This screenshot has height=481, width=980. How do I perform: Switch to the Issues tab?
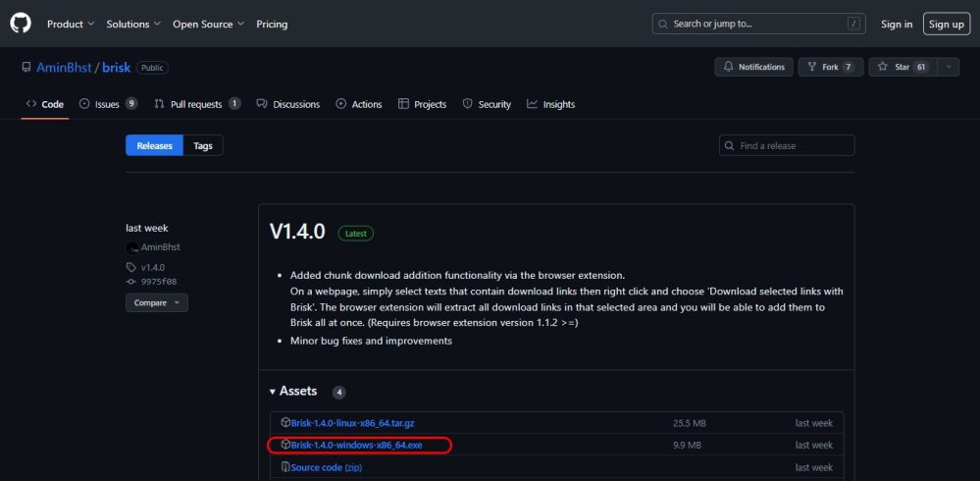(108, 104)
